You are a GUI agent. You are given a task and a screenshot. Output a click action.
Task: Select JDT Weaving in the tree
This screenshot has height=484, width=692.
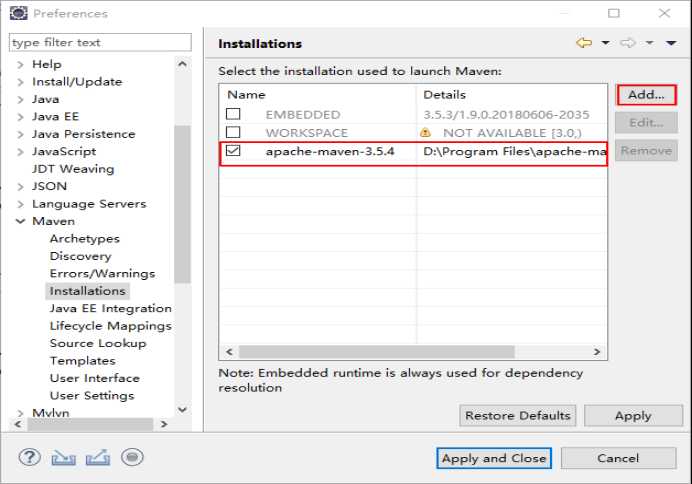73,169
